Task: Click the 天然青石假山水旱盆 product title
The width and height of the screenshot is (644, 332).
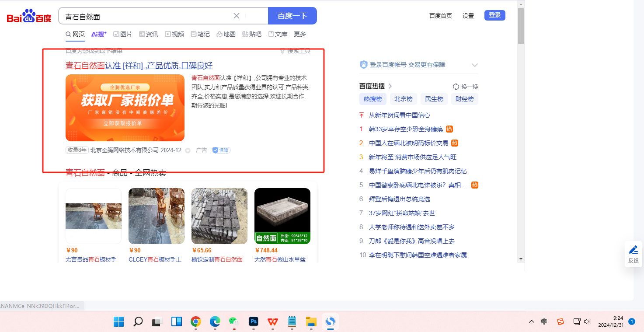Action: click(280, 259)
